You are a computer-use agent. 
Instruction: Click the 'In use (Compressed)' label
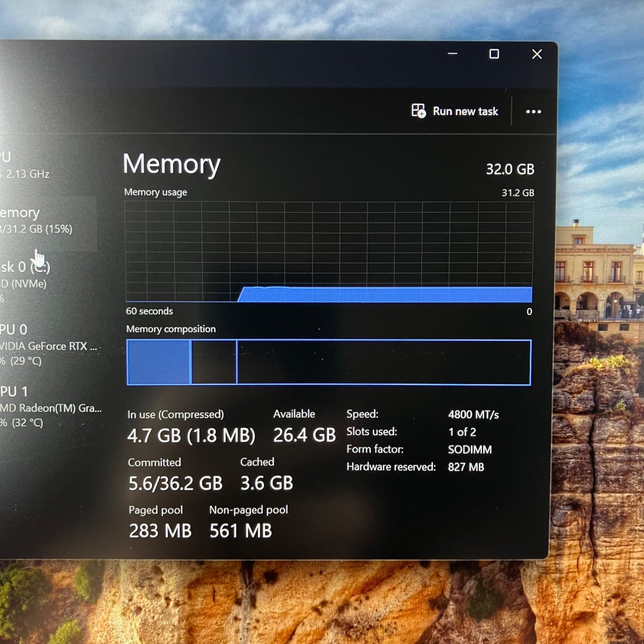click(176, 414)
